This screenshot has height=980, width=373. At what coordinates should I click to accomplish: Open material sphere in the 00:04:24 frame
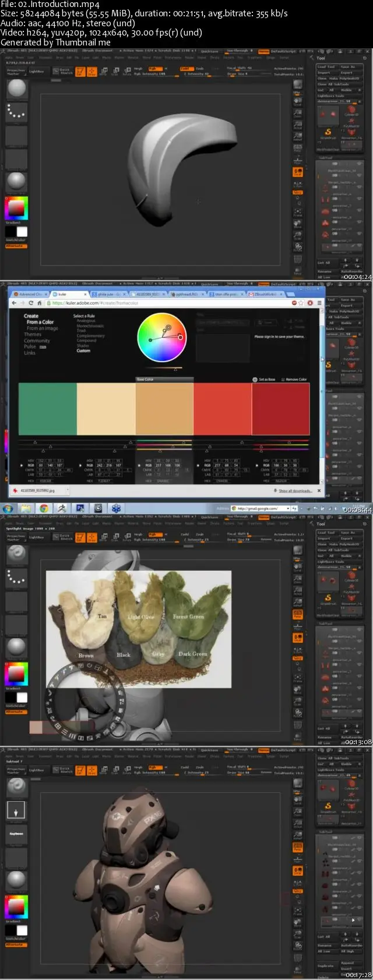[16, 182]
